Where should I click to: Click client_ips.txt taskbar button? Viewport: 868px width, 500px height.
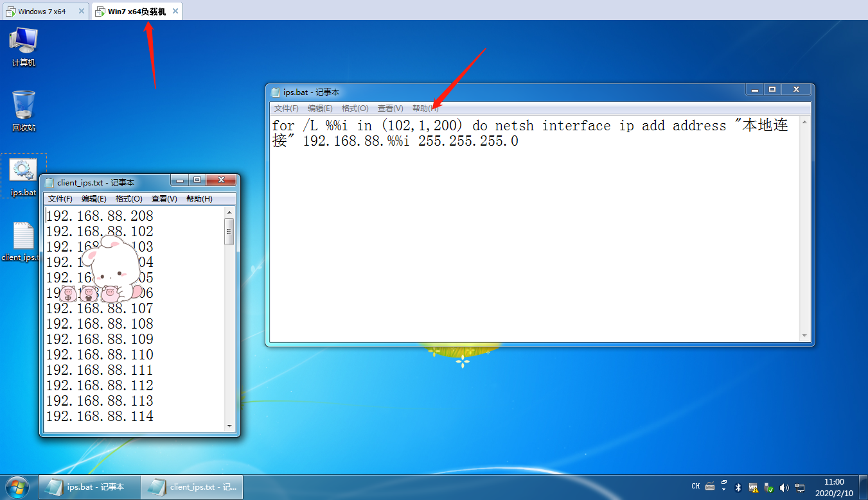click(x=191, y=487)
